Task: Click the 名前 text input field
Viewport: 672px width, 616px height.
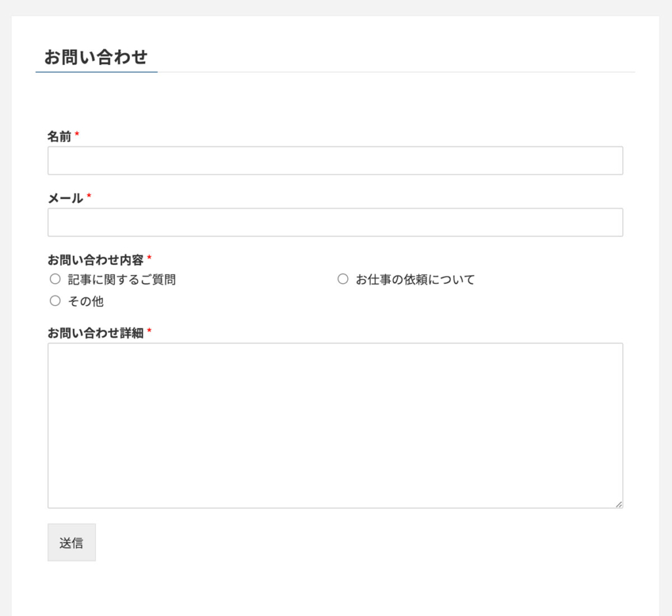Action: [335, 161]
